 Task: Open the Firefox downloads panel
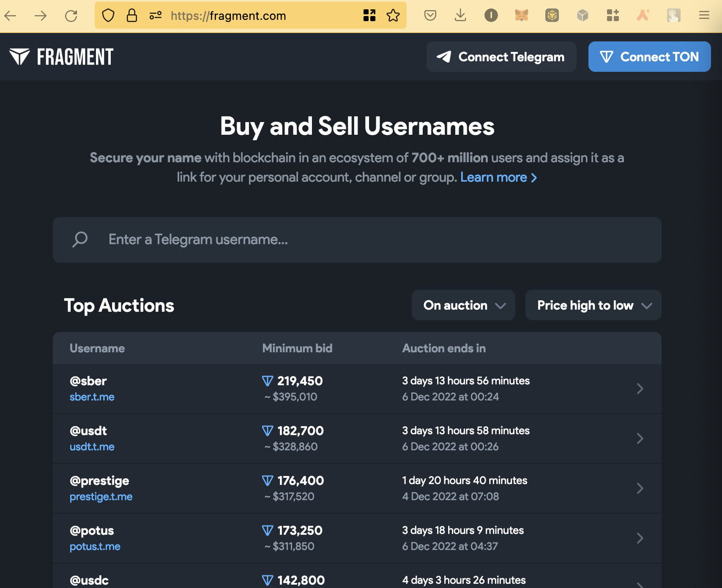(460, 16)
